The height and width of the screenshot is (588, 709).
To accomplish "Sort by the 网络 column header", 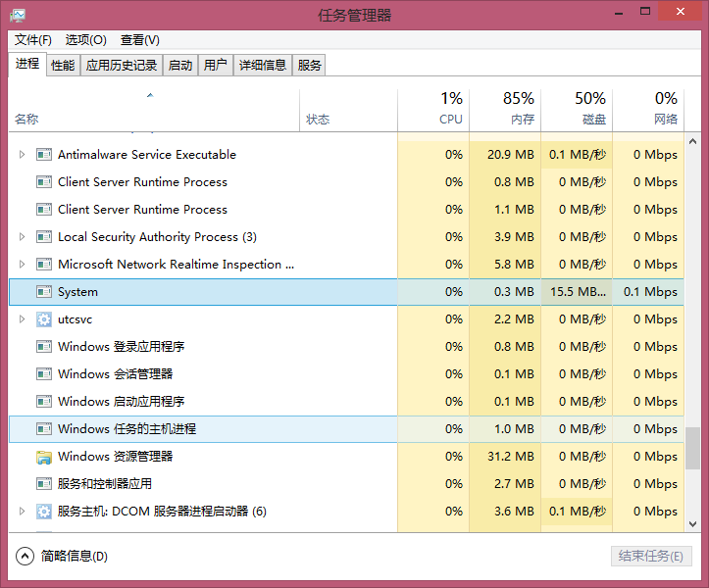I will coord(648,111).
